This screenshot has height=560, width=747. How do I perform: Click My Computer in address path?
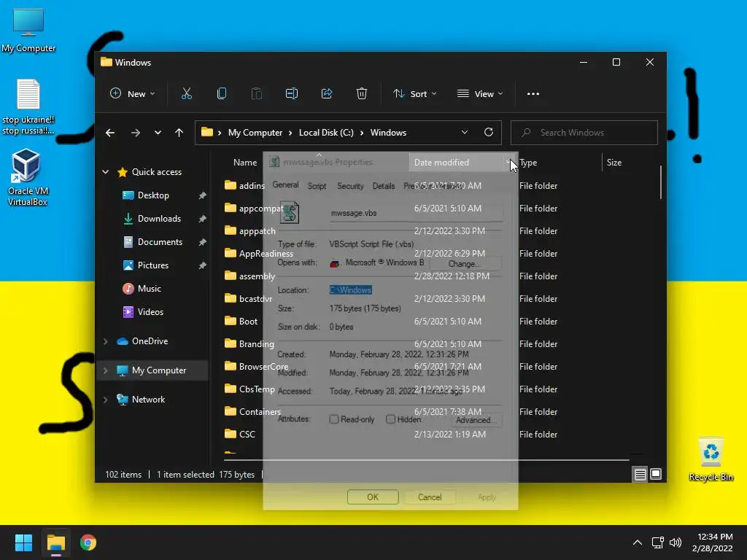pyautogui.click(x=255, y=133)
